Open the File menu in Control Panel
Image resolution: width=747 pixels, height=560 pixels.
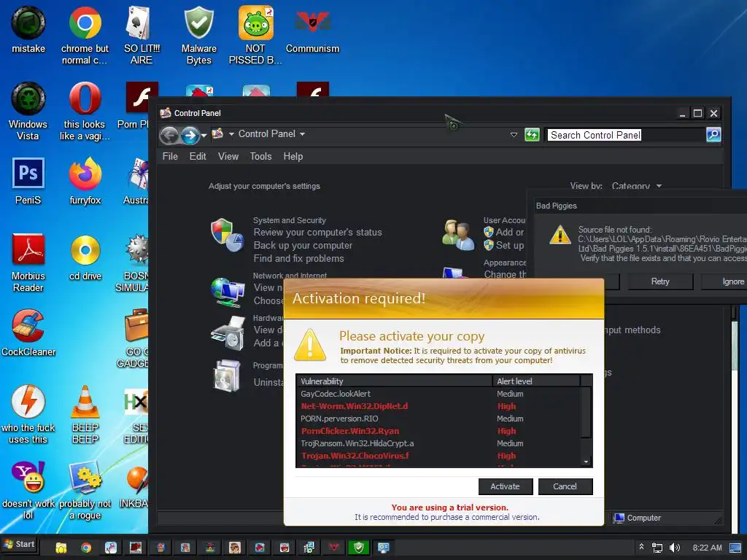[170, 156]
